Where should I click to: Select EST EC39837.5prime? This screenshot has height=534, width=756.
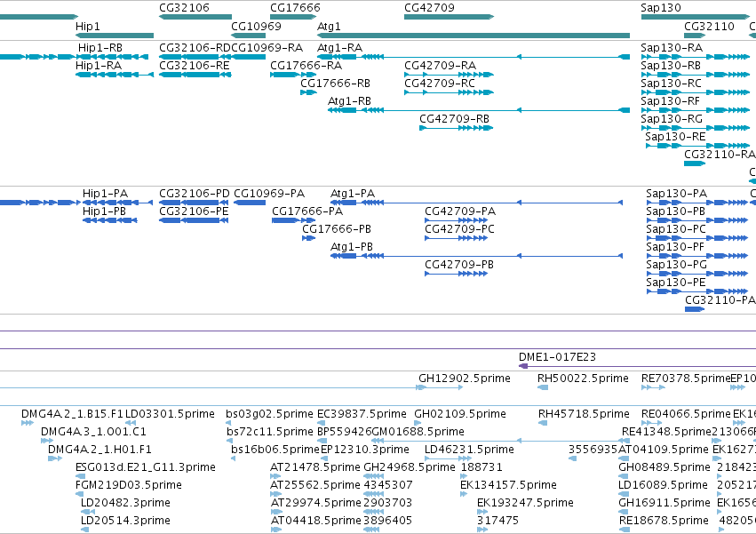point(362,414)
